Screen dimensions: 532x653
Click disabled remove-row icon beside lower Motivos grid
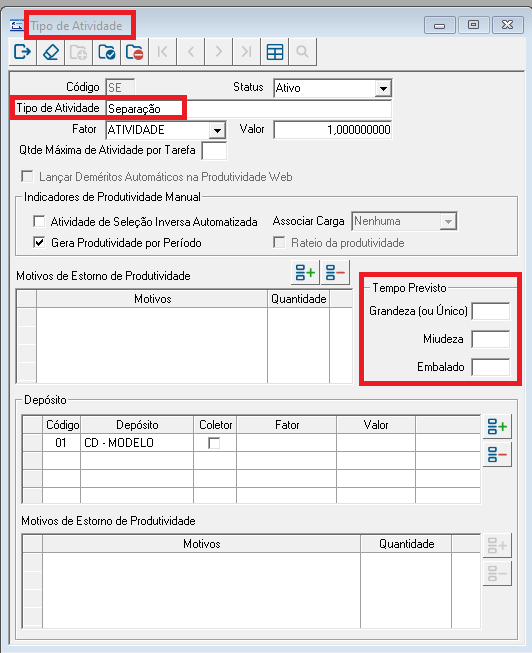tap(497, 573)
